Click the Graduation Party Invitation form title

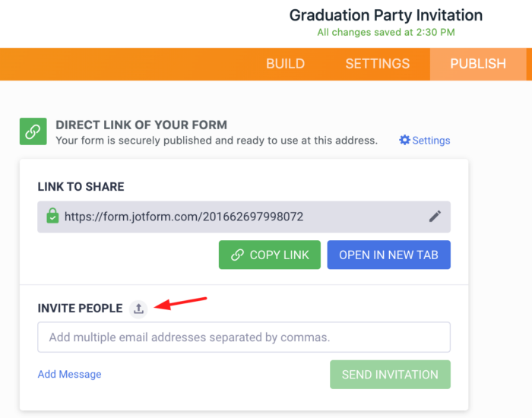(x=386, y=15)
